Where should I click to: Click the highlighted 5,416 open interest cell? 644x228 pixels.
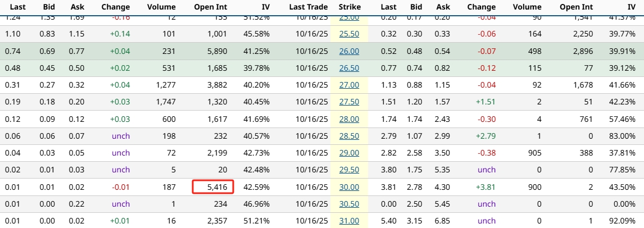(213, 187)
